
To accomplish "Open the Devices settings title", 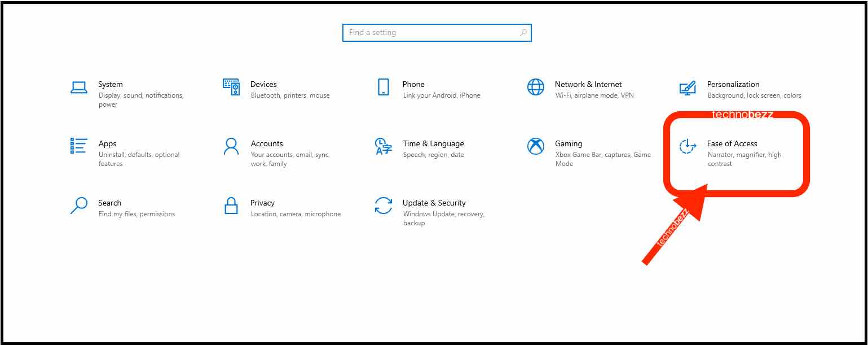I will click(263, 84).
